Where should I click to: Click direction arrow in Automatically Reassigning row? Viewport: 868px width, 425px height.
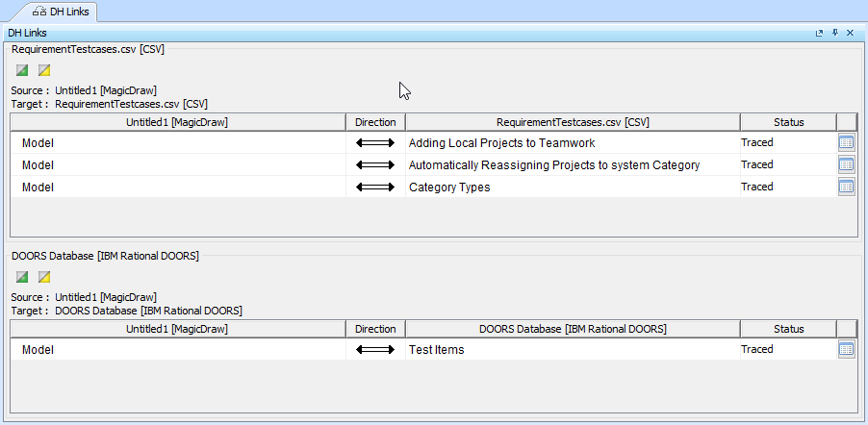(x=375, y=165)
